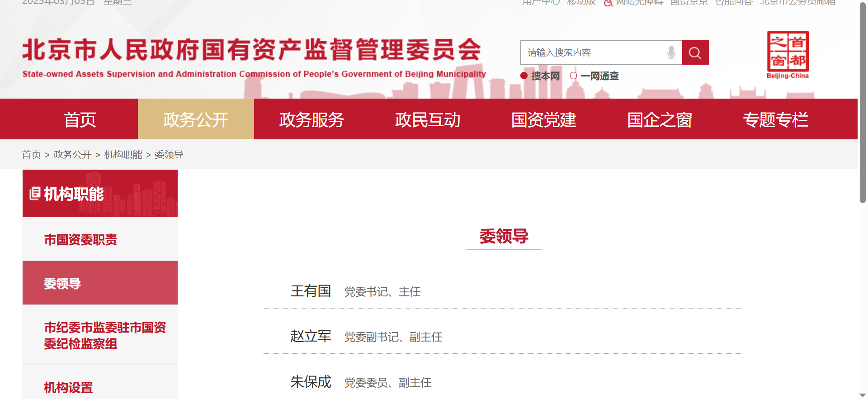Click 政务公开 in the breadcrumb
The image size is (868, 399).
[72, 155]
